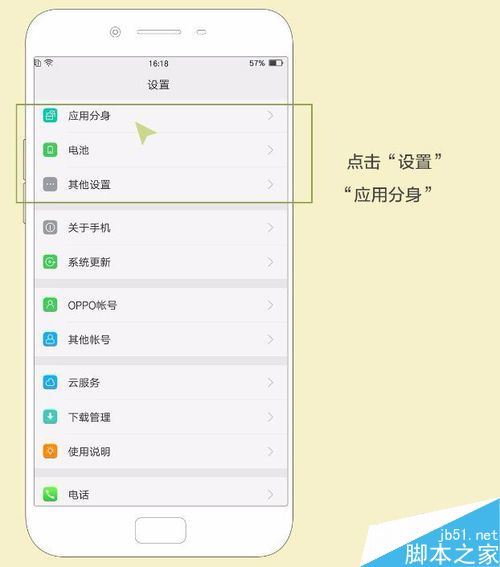
Task: Tap the orange 使用说明 icon
Action: coord(50,451)
